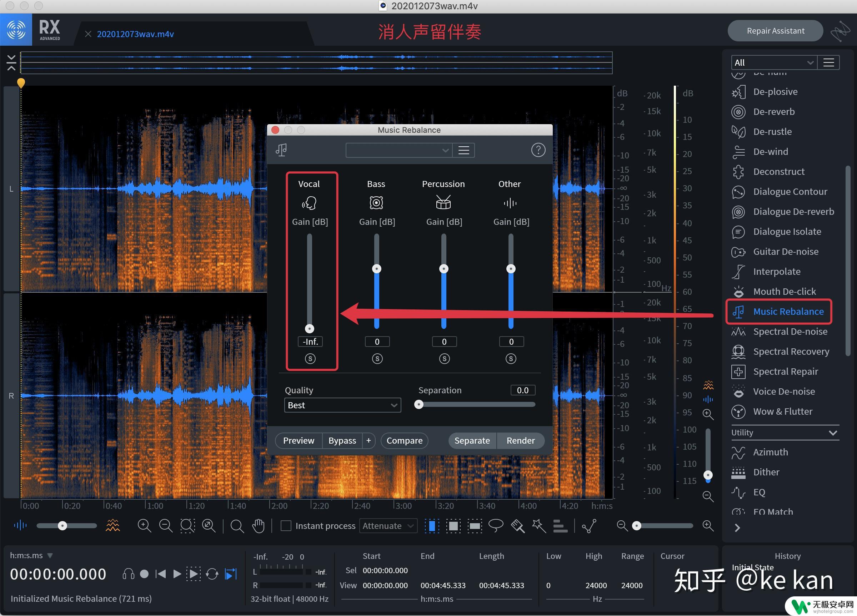Select De-plosive module in list
The width and height of the screenshot is (857, 616).
[775, 92]
